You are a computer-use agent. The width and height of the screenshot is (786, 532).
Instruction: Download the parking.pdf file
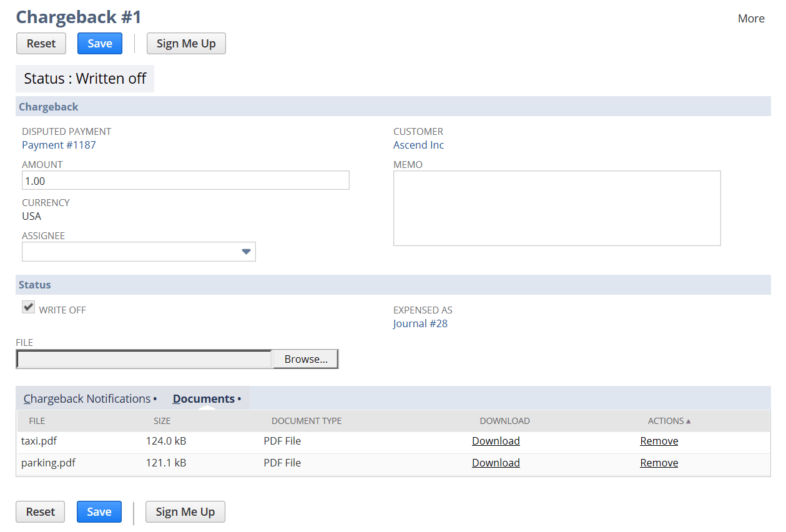coord(496,463)
